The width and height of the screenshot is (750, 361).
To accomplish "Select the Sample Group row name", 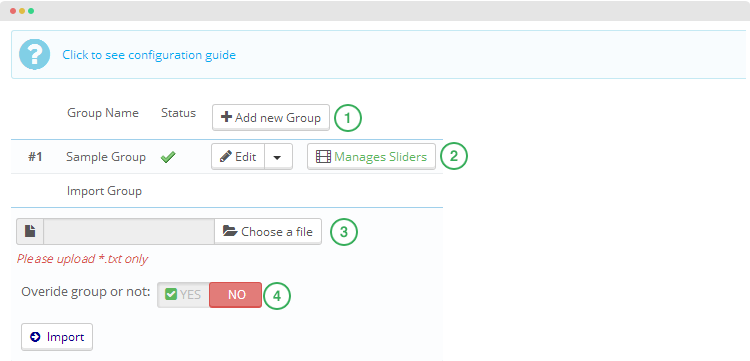I will coord(106,157).
